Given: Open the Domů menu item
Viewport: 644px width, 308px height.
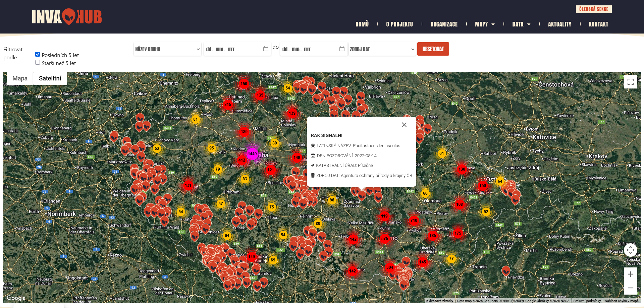Looking at the screenshot, I should tap(362, 24).
